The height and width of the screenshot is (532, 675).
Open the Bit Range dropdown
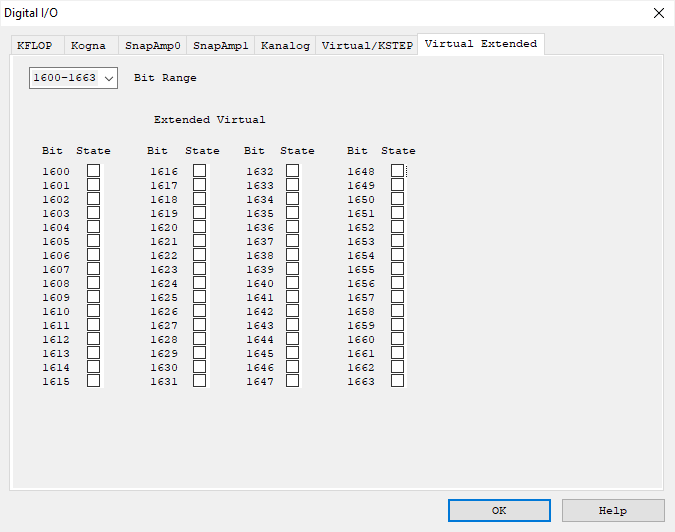coord(74,78)
